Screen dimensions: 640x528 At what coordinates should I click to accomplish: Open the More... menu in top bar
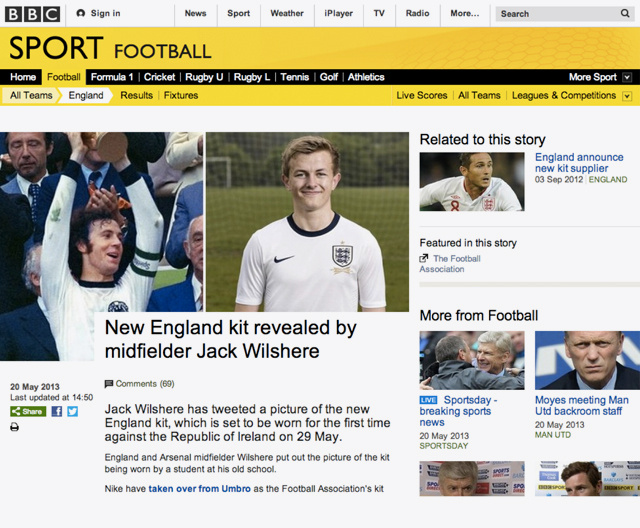pyautogui.click(x=464, y=13)
